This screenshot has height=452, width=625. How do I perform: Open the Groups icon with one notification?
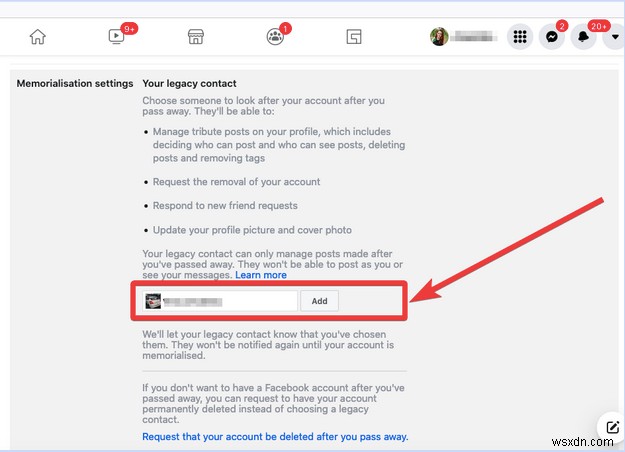point(275,37)
